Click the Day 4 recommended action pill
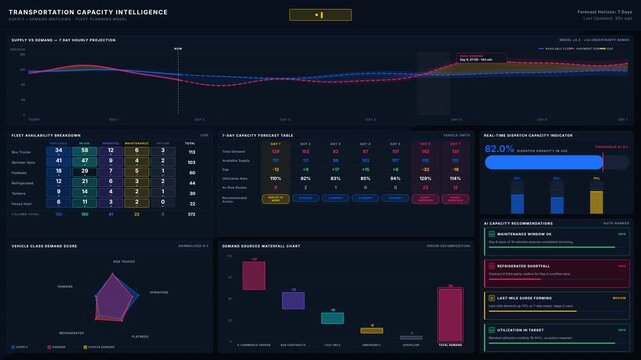641x360 pixels. tap(365, 198)
